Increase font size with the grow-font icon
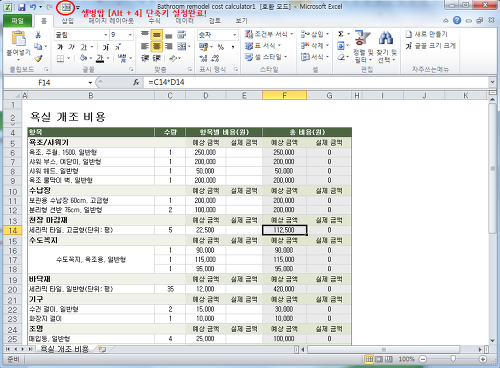 [106, 47]
